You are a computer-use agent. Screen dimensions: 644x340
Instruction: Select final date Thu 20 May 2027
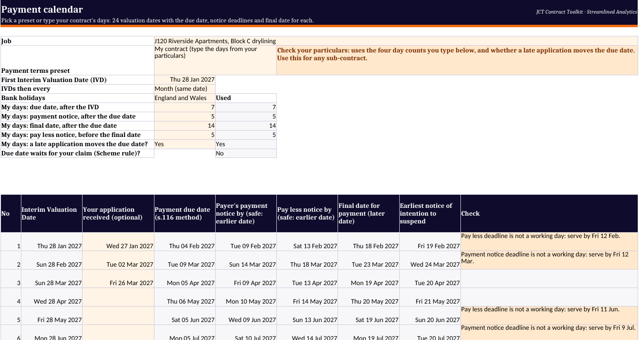click(x=368, y=297)
